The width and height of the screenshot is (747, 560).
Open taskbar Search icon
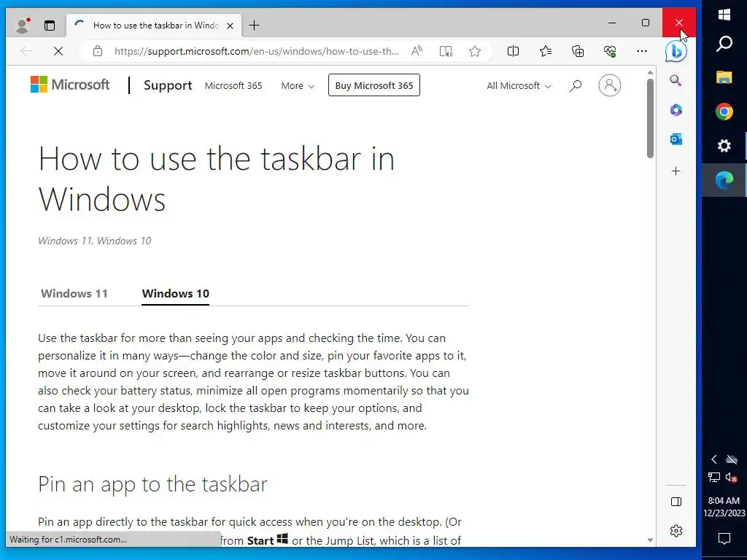[x=724, y=44]
